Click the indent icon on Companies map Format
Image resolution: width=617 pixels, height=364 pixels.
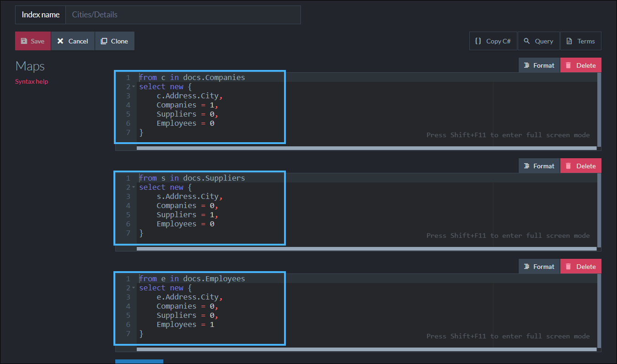tap(526, 65)
